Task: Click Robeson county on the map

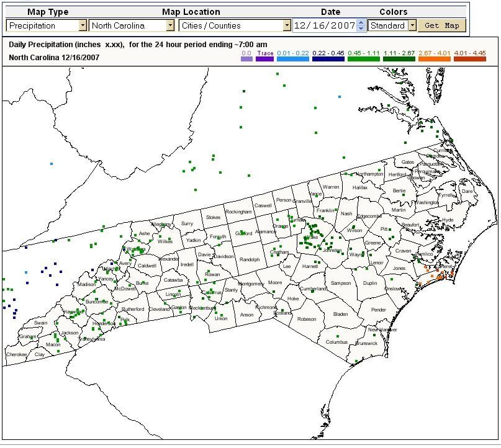Action: [307, 320]
